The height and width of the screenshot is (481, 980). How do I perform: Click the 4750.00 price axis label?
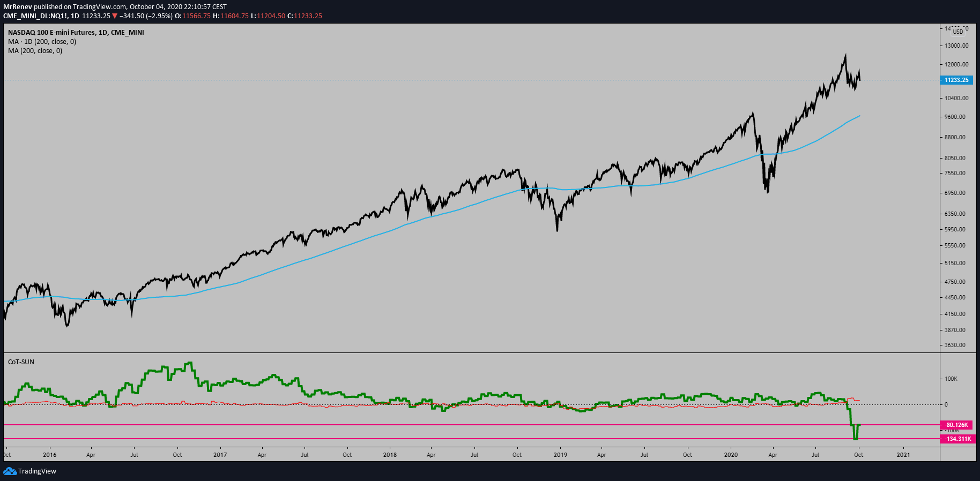click(955, 282)
